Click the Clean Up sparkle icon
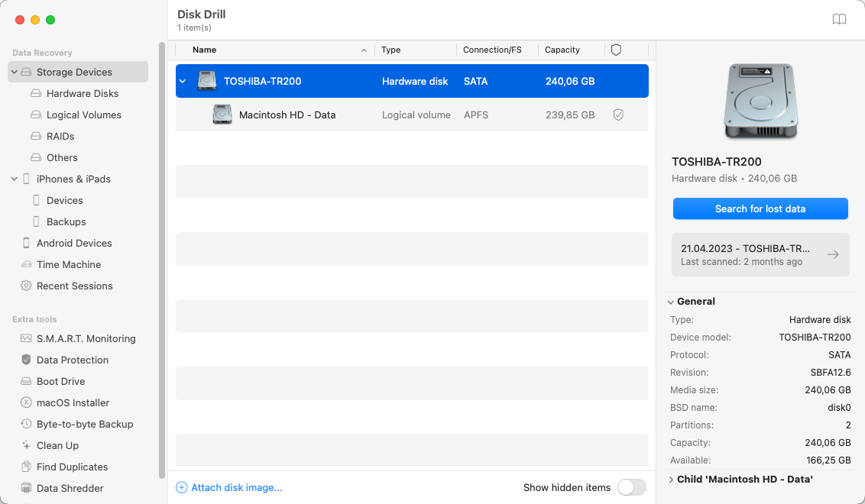Viewport: 865px width, 504px height. pyautogui.click(x=26, y=445)
